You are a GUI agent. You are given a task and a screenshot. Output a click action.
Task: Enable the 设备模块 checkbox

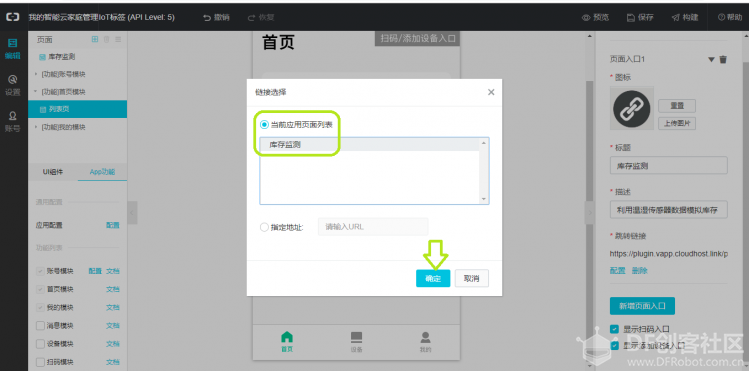pyautogui.click(x=41, y=344)
